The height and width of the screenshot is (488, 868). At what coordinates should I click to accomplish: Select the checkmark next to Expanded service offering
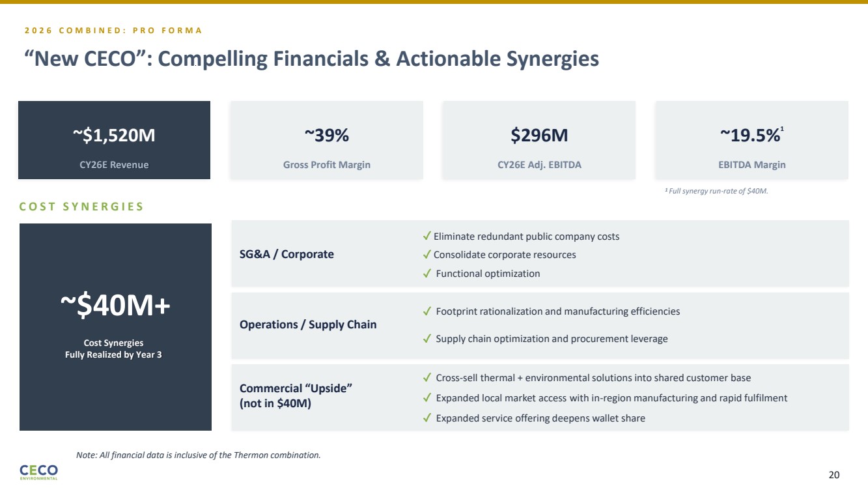427,418
